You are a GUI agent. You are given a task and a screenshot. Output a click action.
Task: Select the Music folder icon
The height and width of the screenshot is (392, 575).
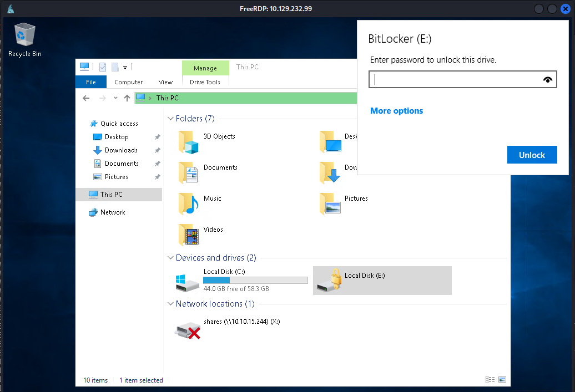pyautogui.click(x=189, y=204)
